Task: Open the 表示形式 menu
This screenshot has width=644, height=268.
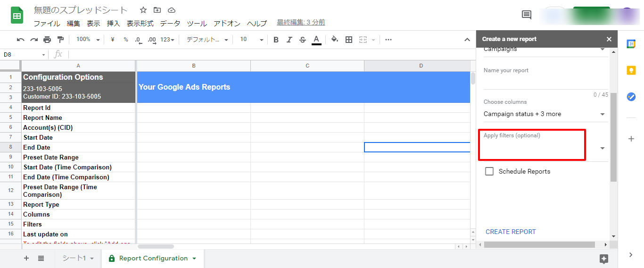Action: [140, 23]
